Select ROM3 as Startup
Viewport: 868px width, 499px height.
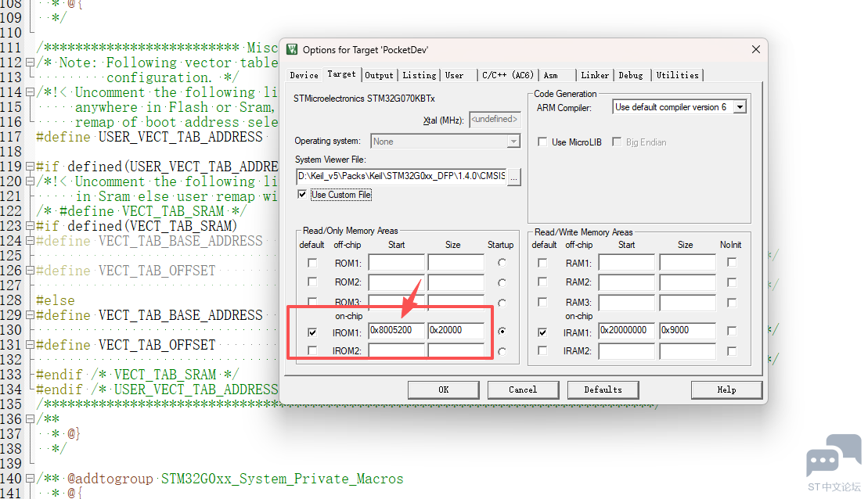[x=502, y=303]
